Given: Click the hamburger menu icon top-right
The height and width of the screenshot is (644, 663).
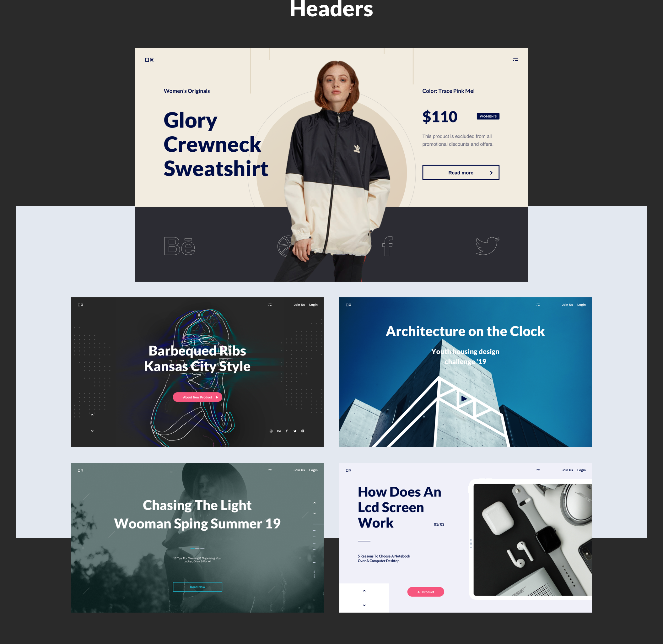Looking at the screenshot, I should click(x=515, y=60).
